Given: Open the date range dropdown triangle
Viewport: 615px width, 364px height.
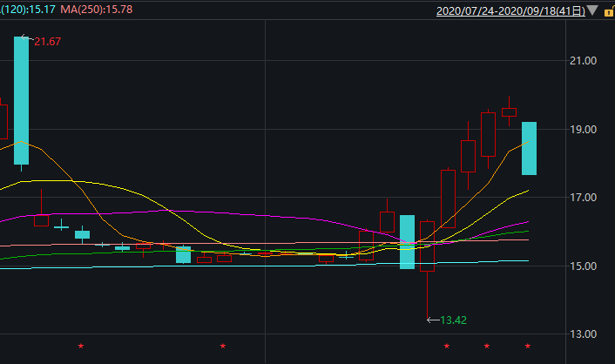Looking at the screenshot, I should click(x=592, y=12).
